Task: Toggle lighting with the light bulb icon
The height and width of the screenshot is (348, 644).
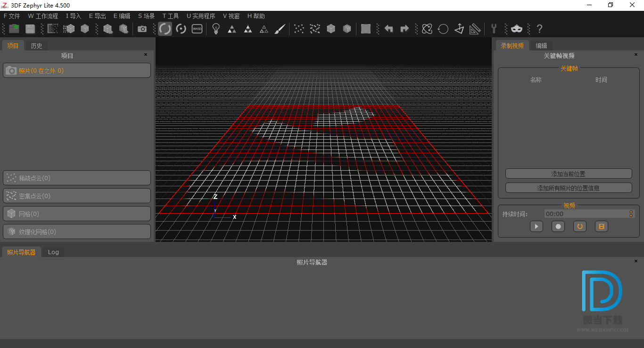Action: pos(216,29)
